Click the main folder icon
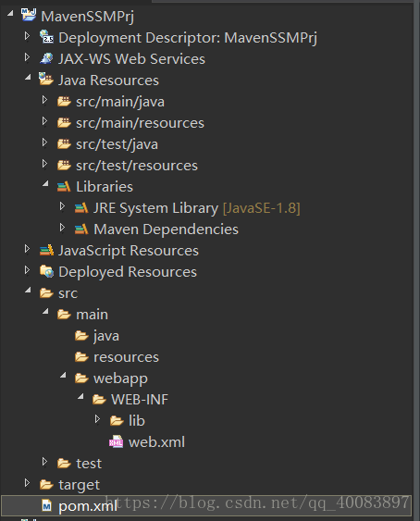This screenshot has height=521, width=420. [64, 315]
